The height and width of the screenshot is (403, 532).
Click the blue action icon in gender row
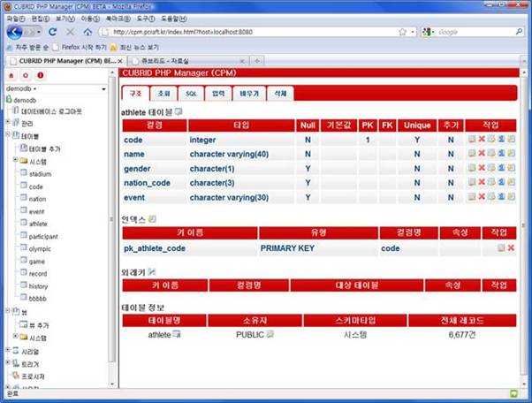tap(501, 168)
